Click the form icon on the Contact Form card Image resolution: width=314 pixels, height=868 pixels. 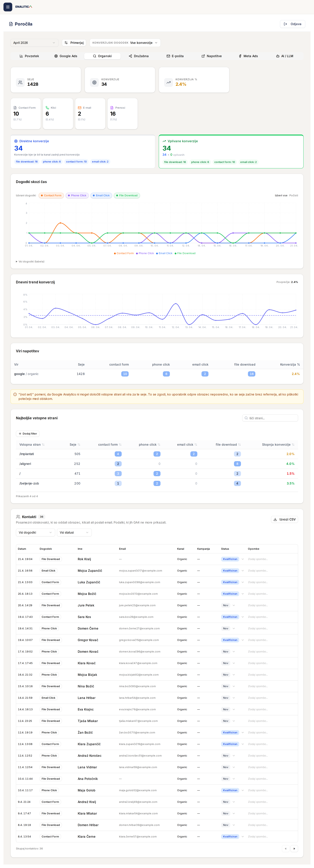pos(15,108)
